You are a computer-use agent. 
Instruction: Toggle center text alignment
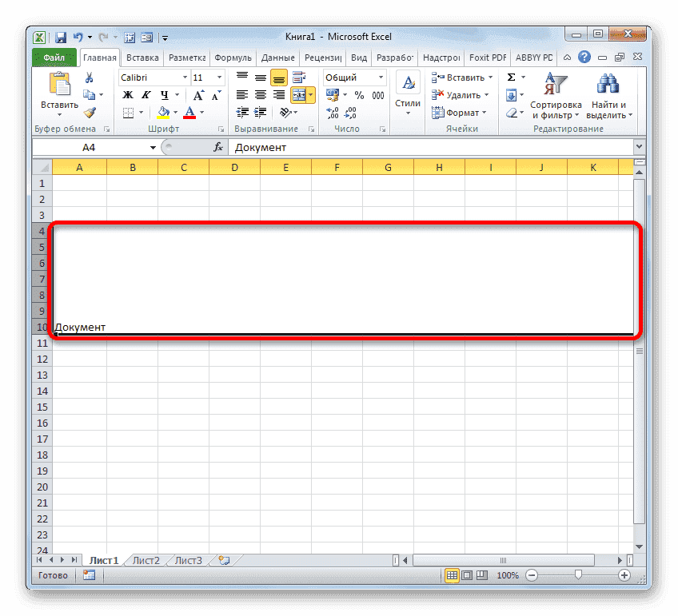[260, 94]
